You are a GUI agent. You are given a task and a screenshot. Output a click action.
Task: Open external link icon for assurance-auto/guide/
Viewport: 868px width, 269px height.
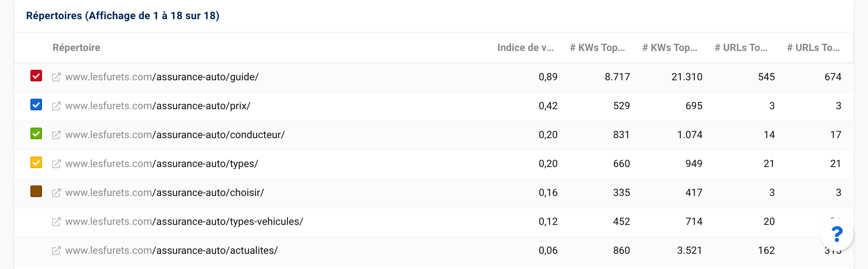(x=56, y=77)
